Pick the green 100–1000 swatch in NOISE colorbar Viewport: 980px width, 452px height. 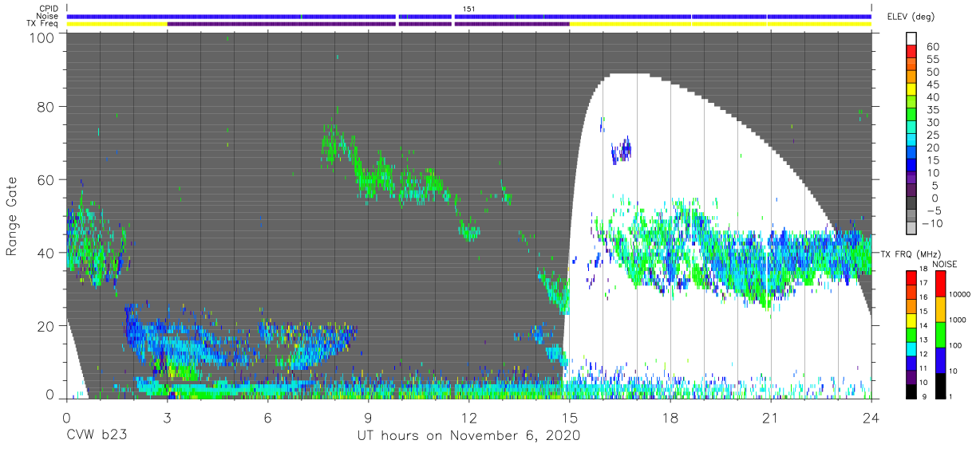click(x=939, y=333)
